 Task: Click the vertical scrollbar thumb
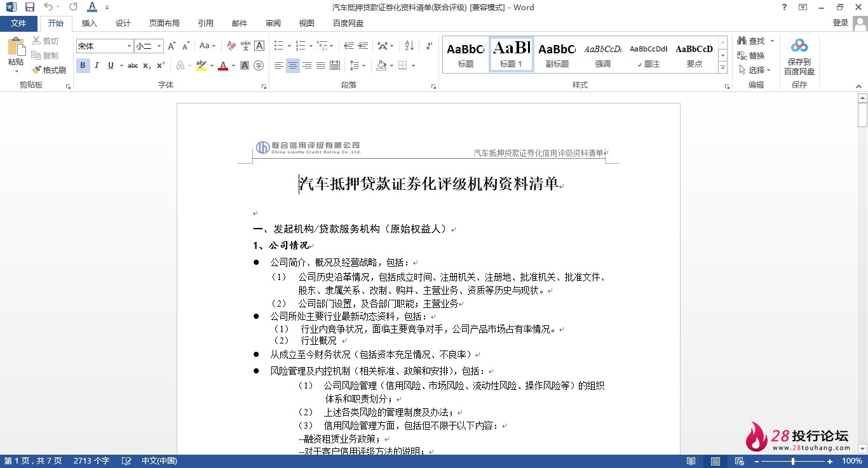tap(862, 116)
